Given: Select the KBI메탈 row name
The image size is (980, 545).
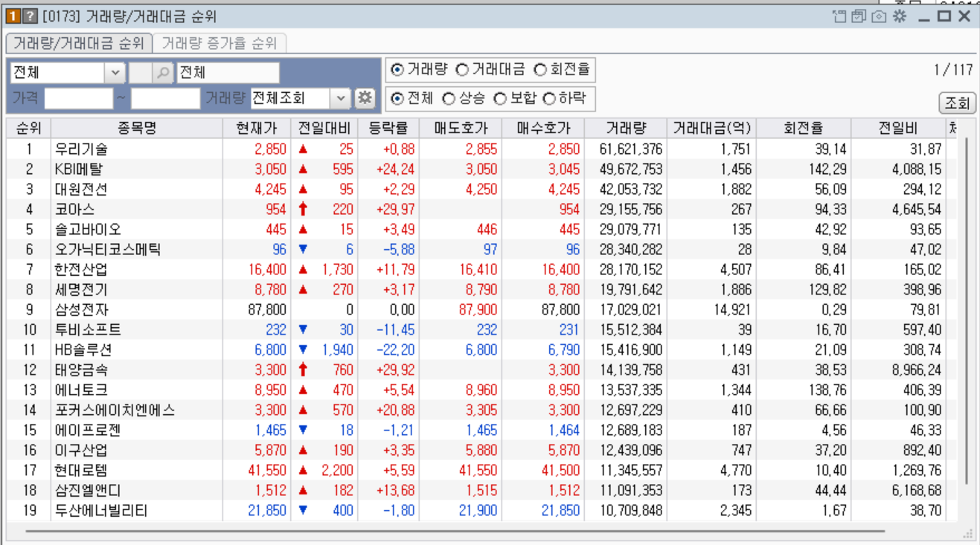Looking at the screenshot, I should pos(79,170).
